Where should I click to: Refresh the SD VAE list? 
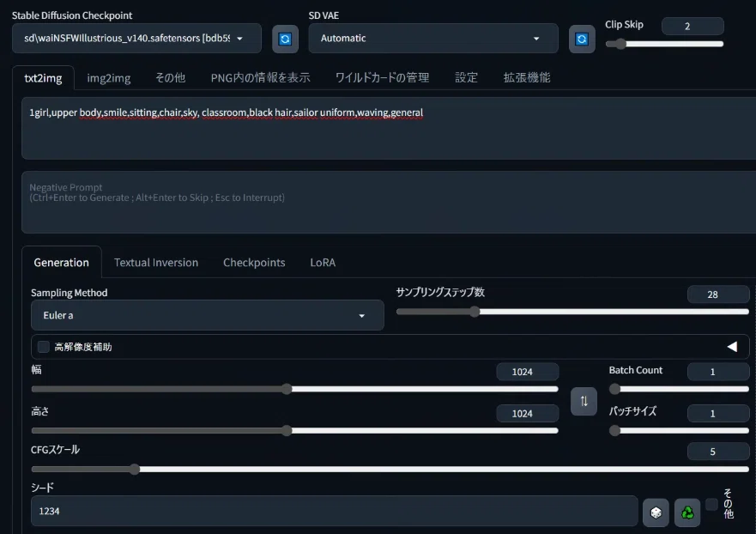(x=582, y=39)
